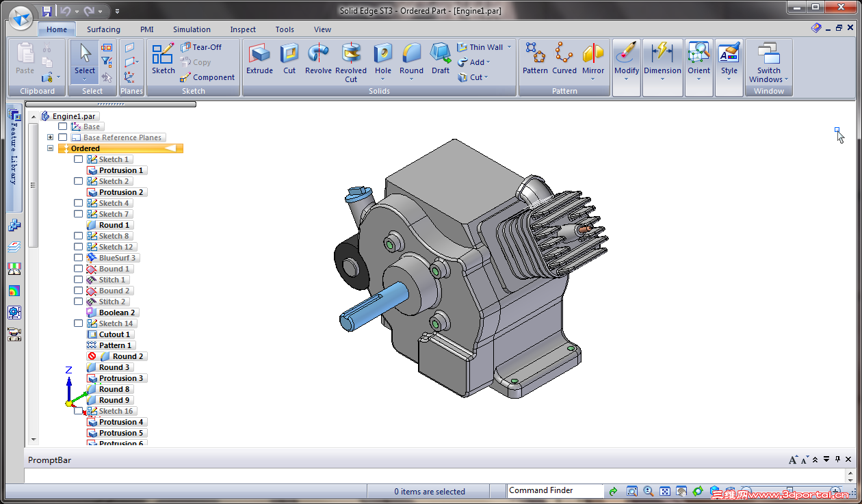Open the help book icon
The height and width of the screenshot is (504, 862).
[x=816, y=28]
